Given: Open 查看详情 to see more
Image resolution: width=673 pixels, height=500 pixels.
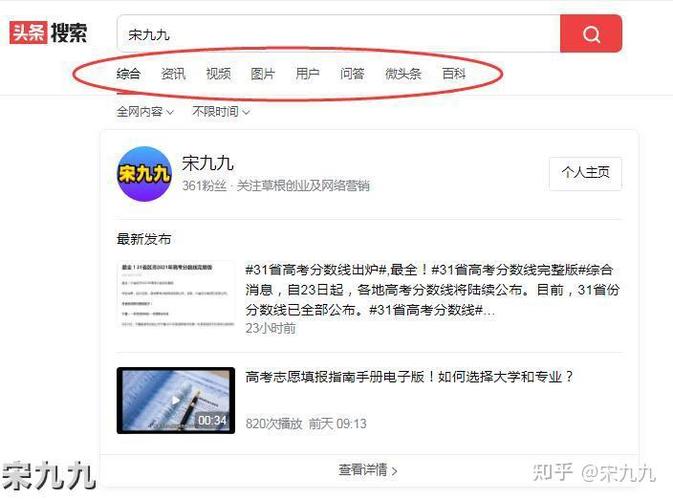Looking at the screenshot, I should click(368, 470).
